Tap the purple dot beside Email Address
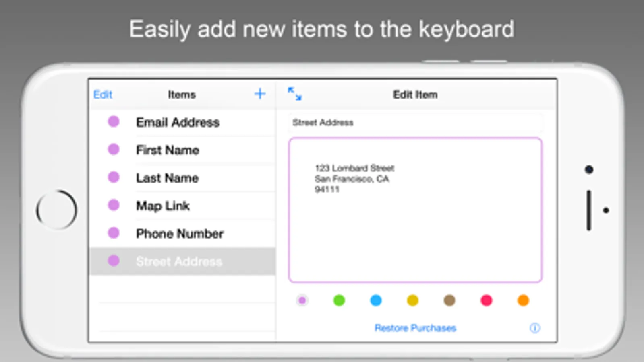The width and height of the screenshot is (644, 362). pyautogui.click(x=114, y=121)
